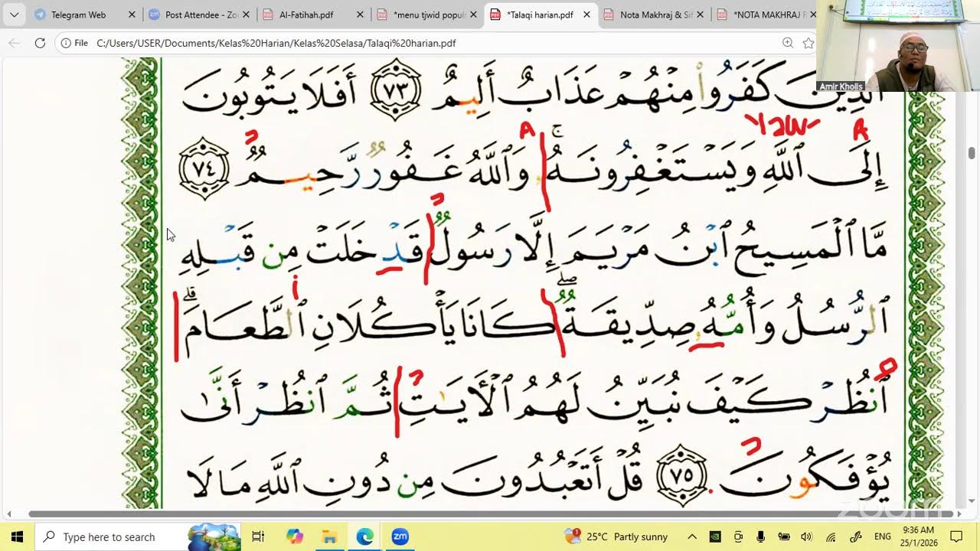Open the Windows Start menu

tap(17, 536)
